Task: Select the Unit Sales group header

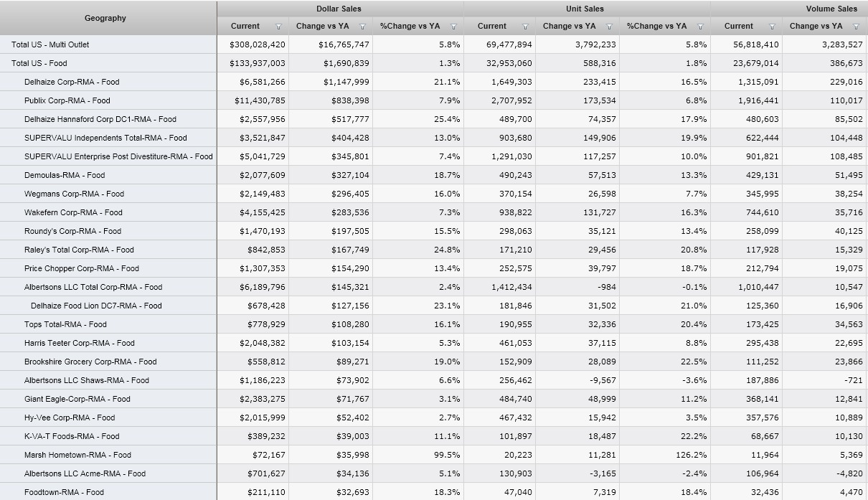Action: (x=585, y=9)
